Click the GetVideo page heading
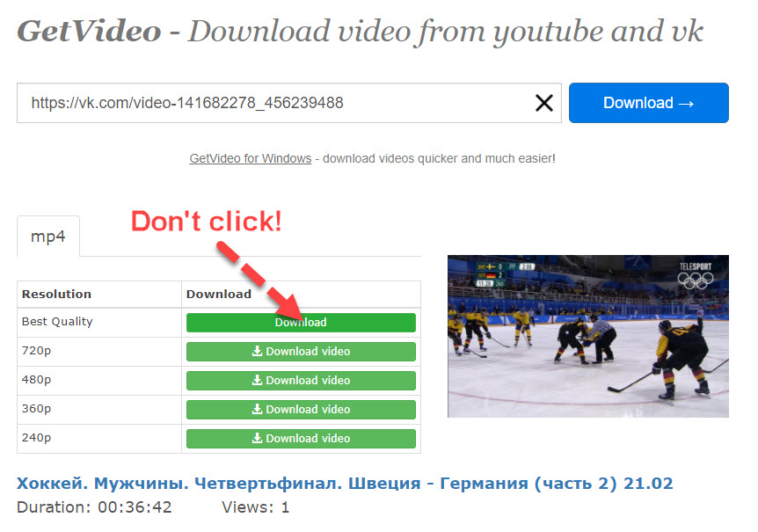This screenshot has width=758, height=532. click(x=360, y=32)
